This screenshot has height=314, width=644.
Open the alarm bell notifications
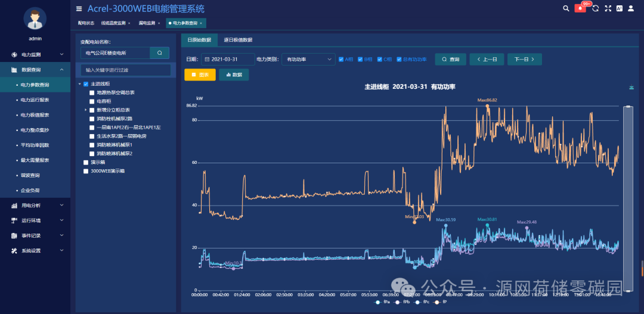click(x=580, y=8)
